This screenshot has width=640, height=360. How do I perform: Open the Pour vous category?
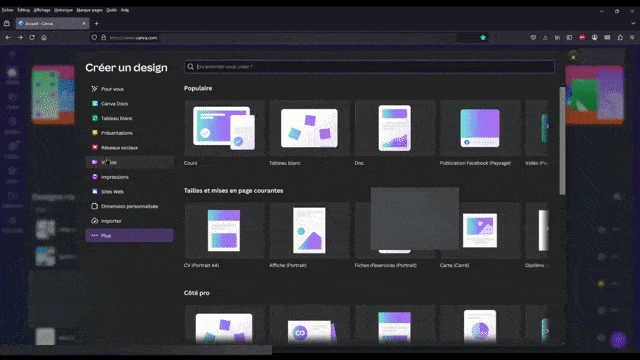click(x=129, y=89)
